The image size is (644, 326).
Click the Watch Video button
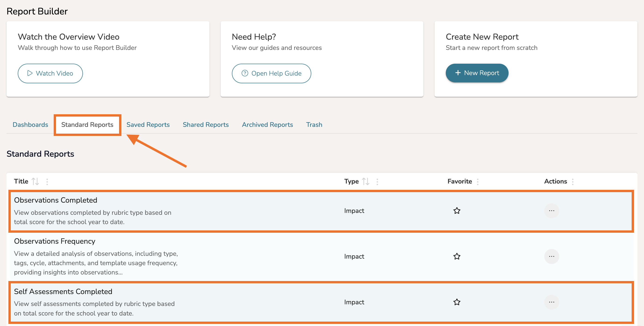[x=50, y=73]
